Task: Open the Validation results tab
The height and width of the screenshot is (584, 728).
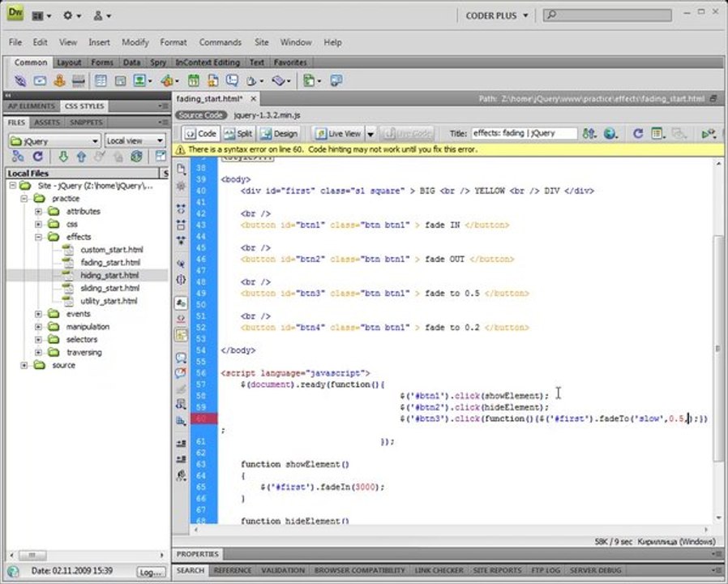Action: click(x=283, y=570)
